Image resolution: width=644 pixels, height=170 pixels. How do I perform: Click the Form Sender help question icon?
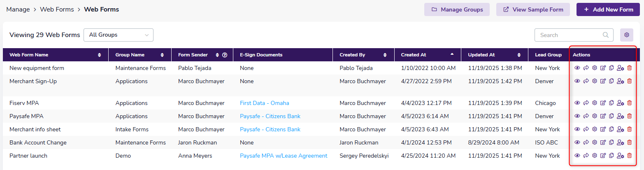[x=225, y=55]
